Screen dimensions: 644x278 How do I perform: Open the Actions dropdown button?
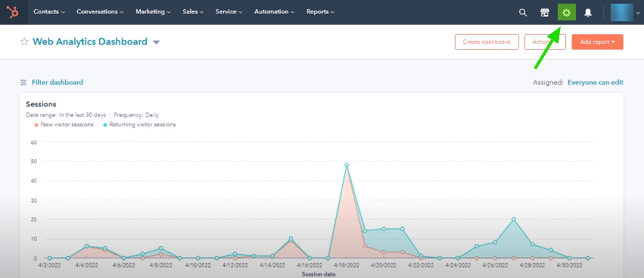point(545,42)
